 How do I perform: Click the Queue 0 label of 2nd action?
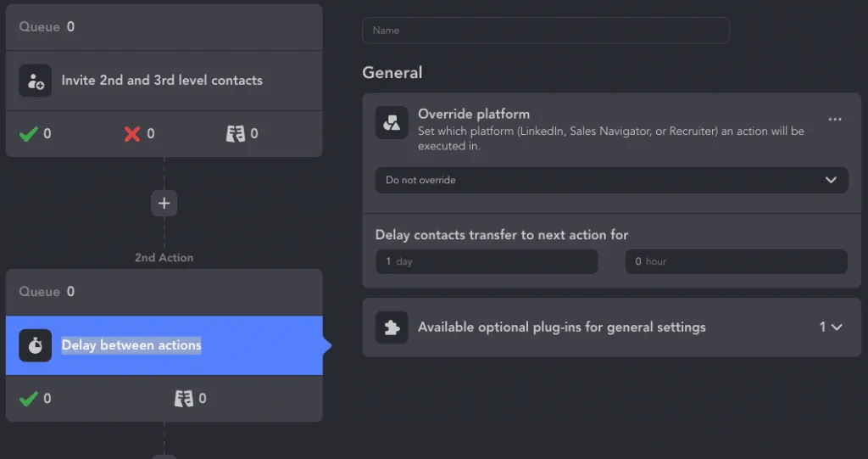47,292
